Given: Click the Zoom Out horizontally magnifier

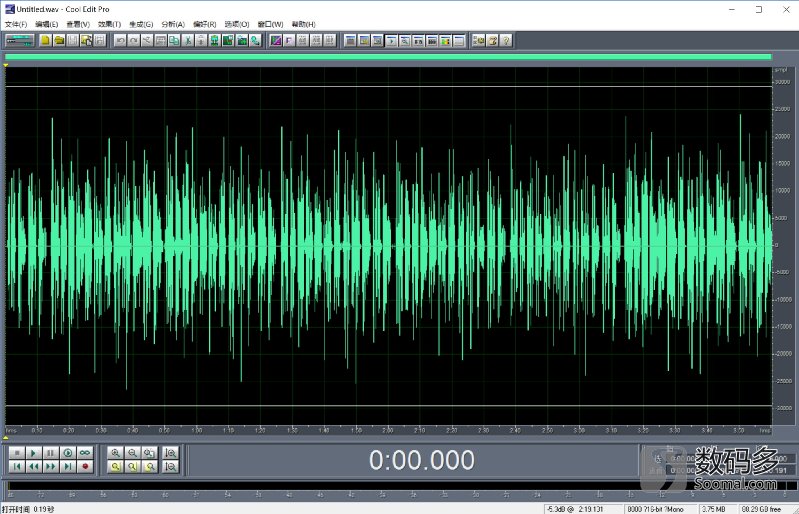Looking at the screenshot, I should [133, 453].
